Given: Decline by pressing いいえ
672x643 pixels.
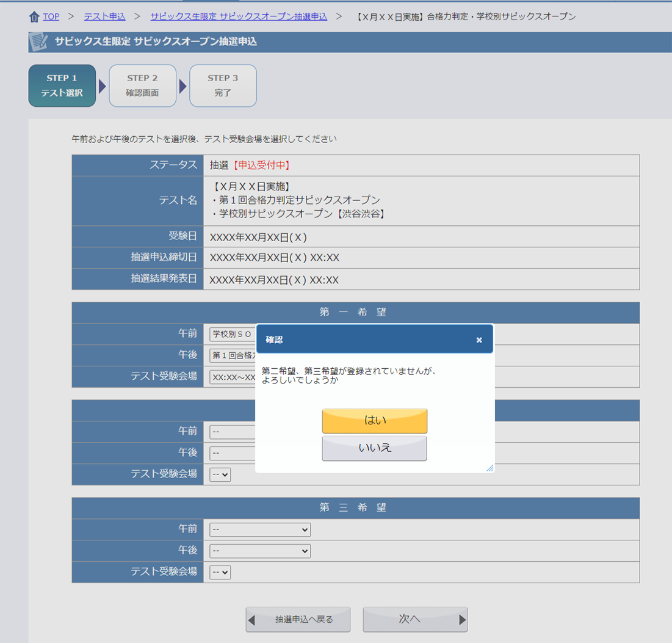Looking at the screenshot, I should pos(374,448).
